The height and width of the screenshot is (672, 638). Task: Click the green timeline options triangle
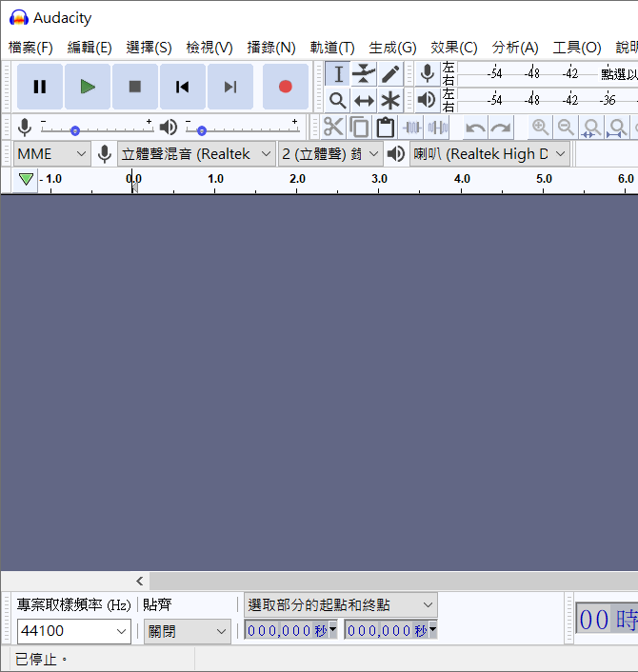click(x=26, y=179)
